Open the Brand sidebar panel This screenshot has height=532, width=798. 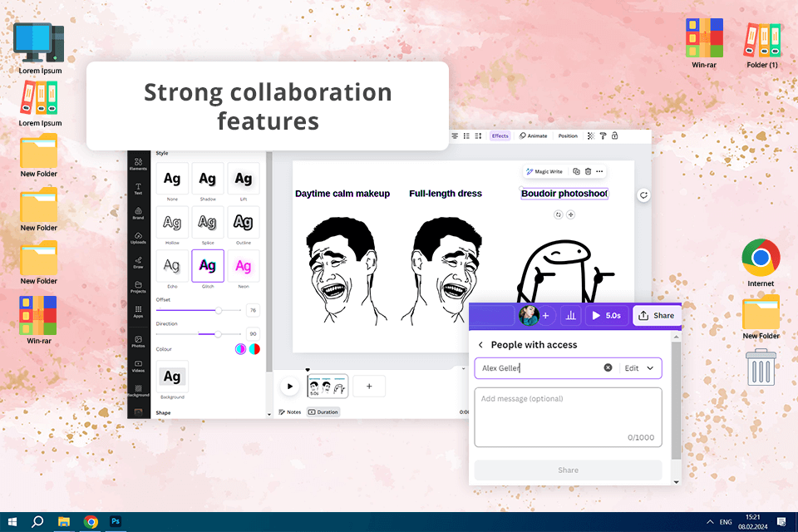pyautogui.click(x=138, y=214)
